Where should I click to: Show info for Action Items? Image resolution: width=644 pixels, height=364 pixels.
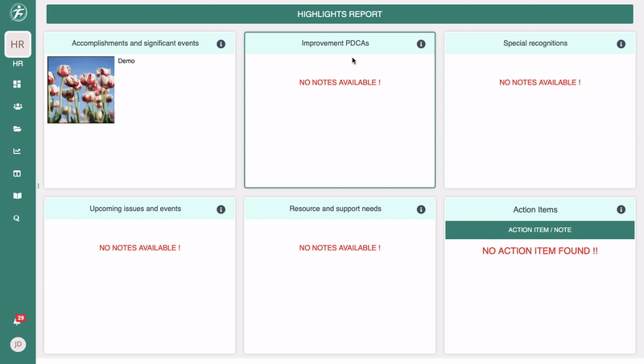(621, 209)
